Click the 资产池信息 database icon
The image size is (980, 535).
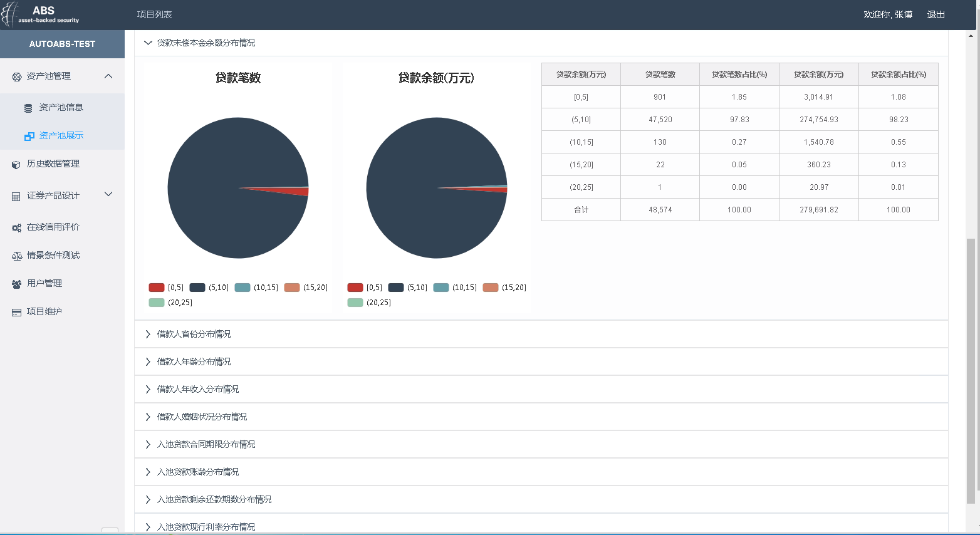click(x=28, y=108)
